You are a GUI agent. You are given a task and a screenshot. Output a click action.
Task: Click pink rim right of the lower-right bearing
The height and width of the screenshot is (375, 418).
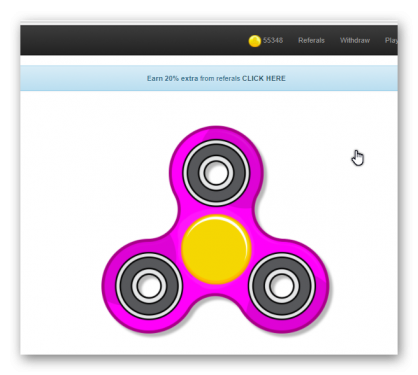pos(322,286)
